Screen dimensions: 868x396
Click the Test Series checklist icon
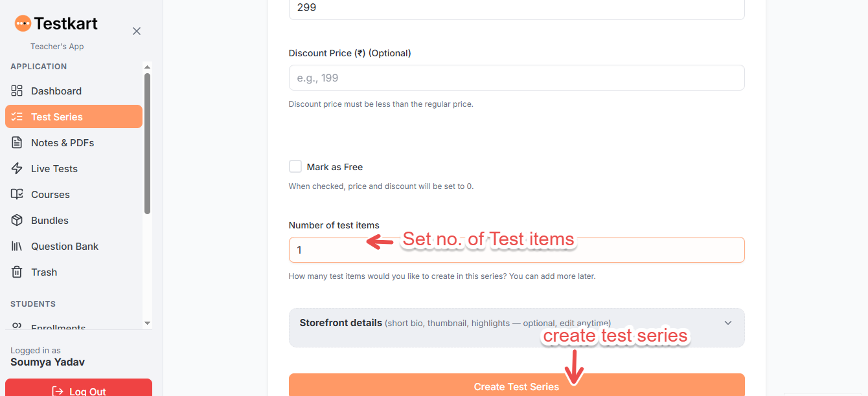coord(17,116)
